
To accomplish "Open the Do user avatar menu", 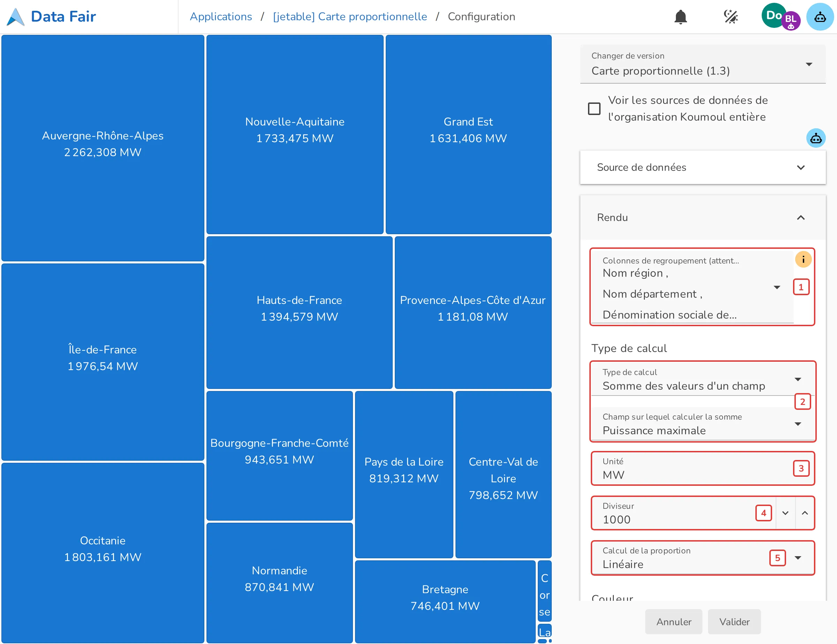I will (x=774, y=16).
